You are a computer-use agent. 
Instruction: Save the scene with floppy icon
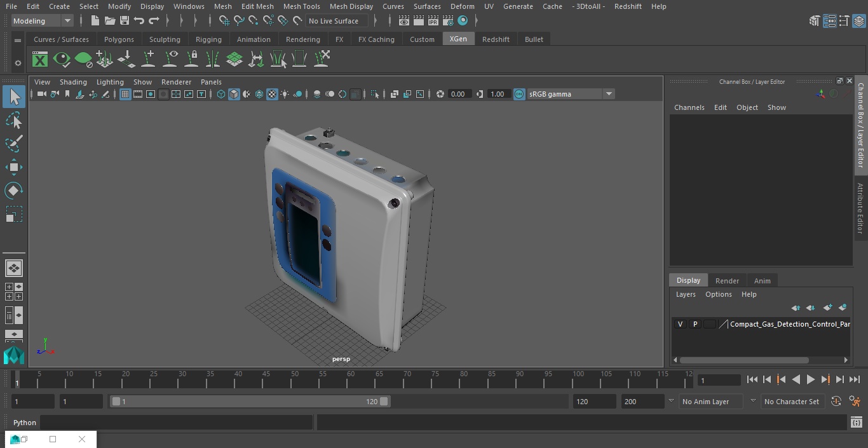coord(125,21)
